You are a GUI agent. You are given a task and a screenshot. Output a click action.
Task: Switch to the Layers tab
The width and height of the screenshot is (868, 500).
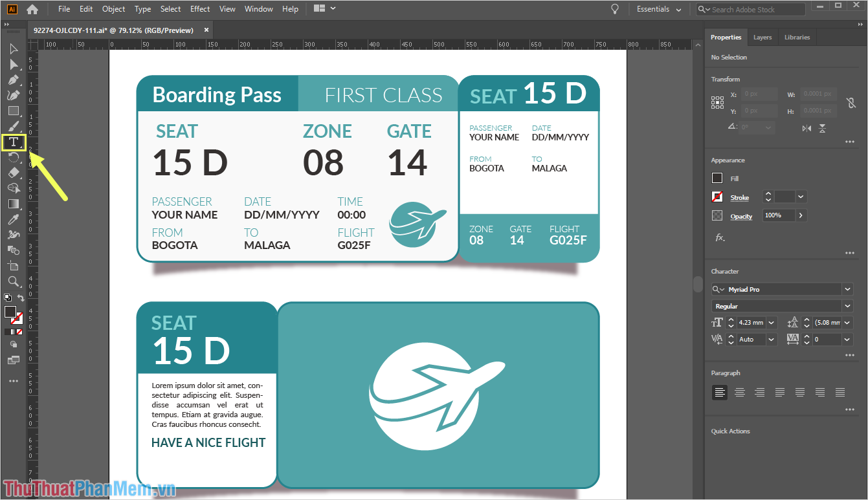pyautogui.click(x=762, y=38)
